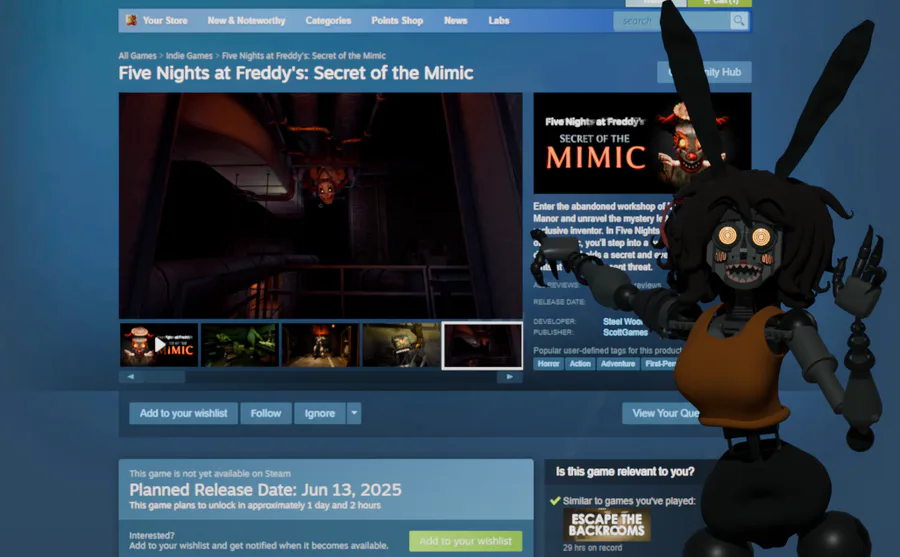
Task: Click the right arrow of thumbnail strip
Action: pos(510,377)
